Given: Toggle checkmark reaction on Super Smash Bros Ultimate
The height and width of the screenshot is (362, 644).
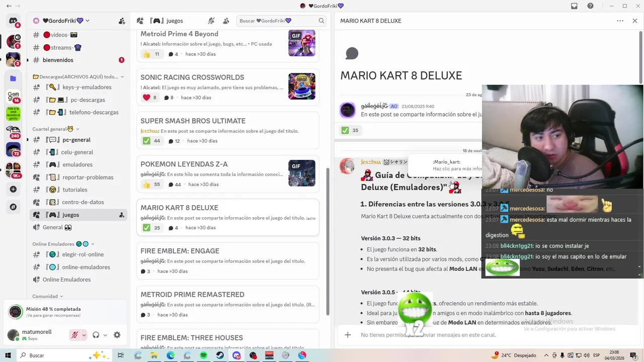Looking at the screenshot, I should point(152,141).
